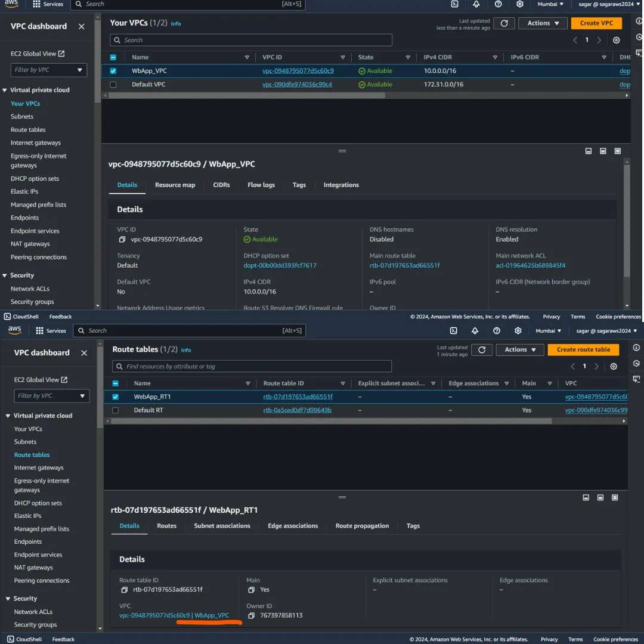
Task: Close the lower VPC dashboard sidebar
Action: coord(84,353)
